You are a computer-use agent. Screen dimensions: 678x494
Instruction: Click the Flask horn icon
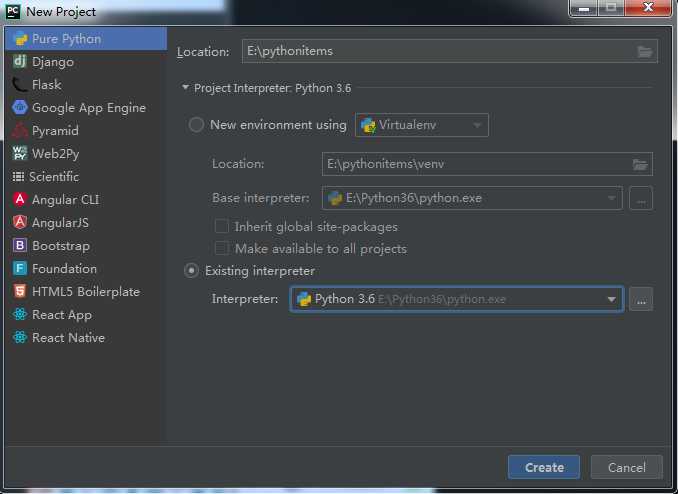point(20,85)
